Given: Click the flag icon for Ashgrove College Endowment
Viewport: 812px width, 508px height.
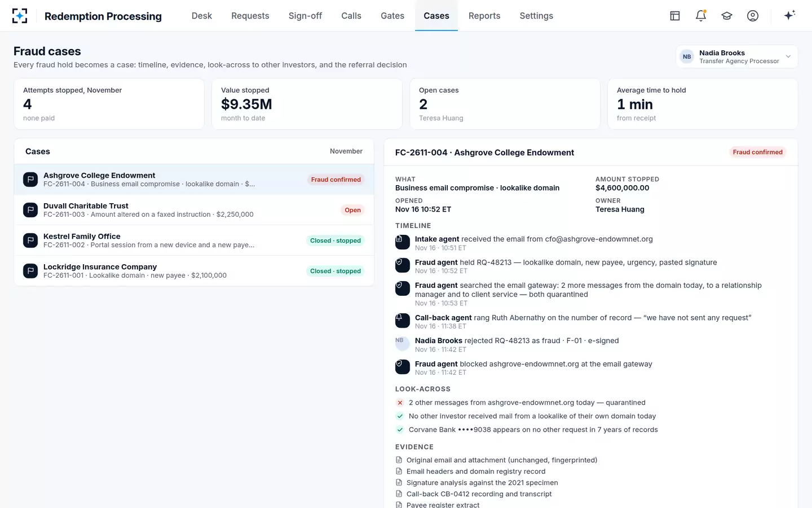Looking at the screenshot, I should [x=30, y=179].
